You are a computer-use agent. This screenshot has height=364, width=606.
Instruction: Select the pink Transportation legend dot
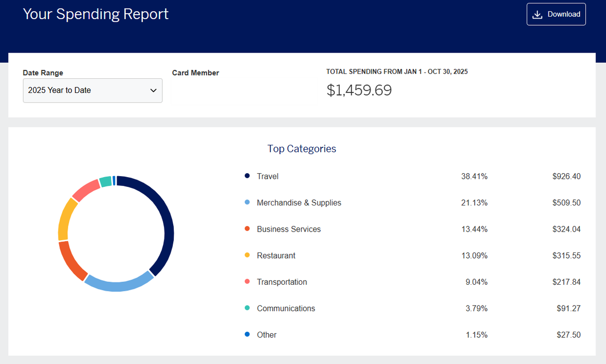247,282
